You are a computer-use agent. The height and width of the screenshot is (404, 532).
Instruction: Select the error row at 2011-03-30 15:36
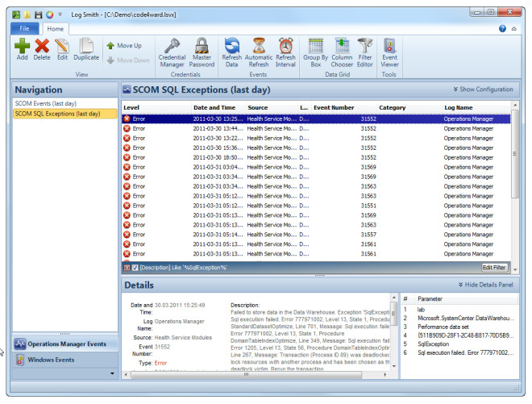coord(316,148)
